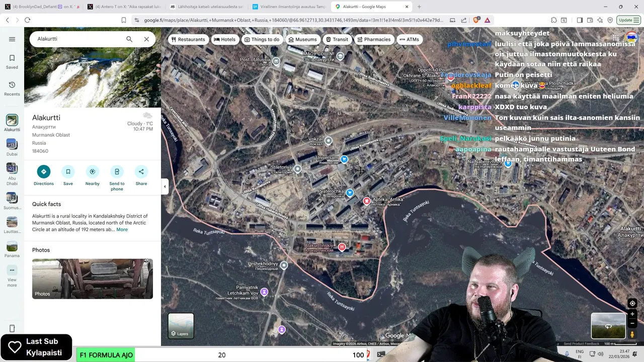The height and width of the screenshot is (362, 644).
Task: Click the search magnifier in Maps search box
Action: tap(129, 39)
